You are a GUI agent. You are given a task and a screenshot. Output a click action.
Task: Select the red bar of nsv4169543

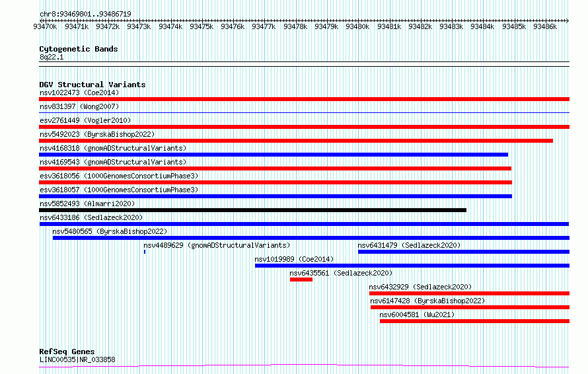point(276,168)
